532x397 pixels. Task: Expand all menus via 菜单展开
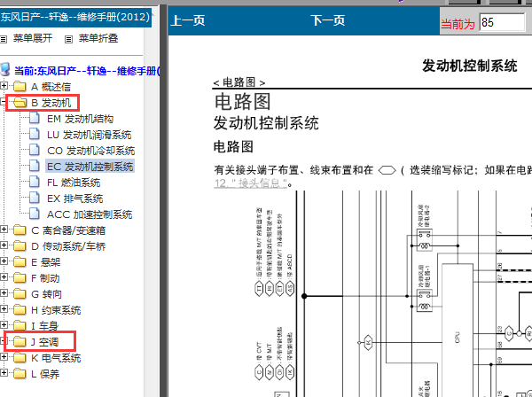(x=33, y=38)
